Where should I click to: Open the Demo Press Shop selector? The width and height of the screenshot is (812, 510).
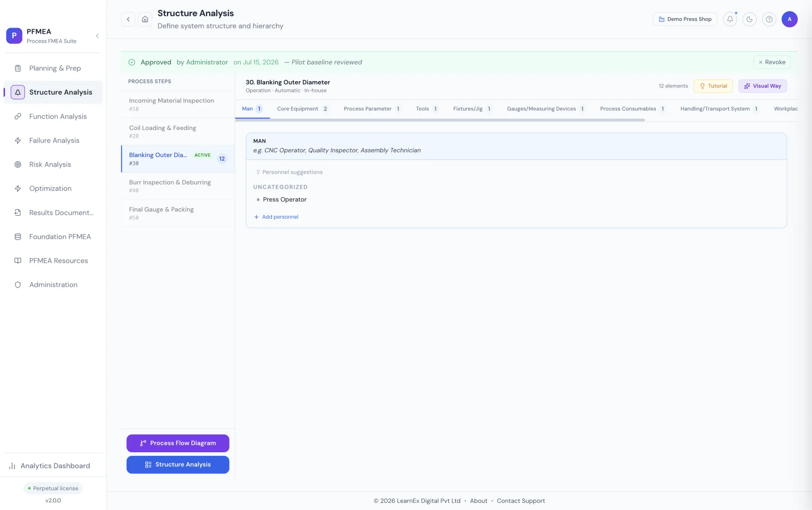pyautogui.click(x=685, y=19)
